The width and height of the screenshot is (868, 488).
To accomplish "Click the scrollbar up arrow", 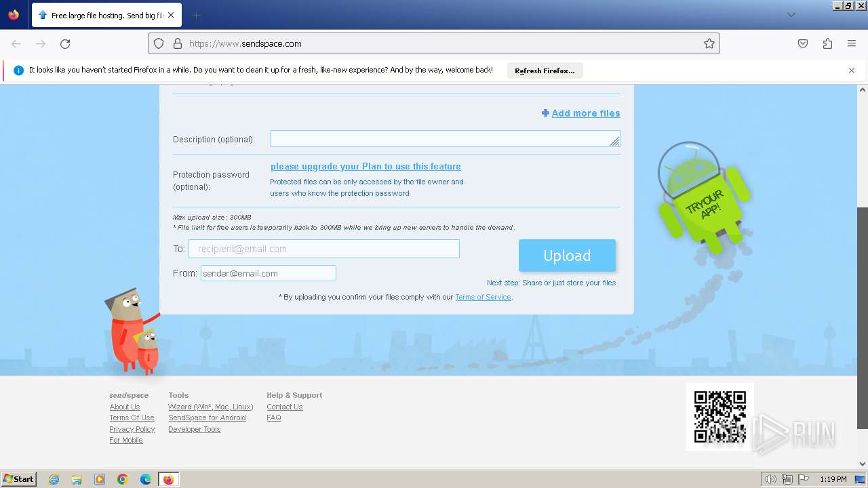I will (x=863, y=89).
